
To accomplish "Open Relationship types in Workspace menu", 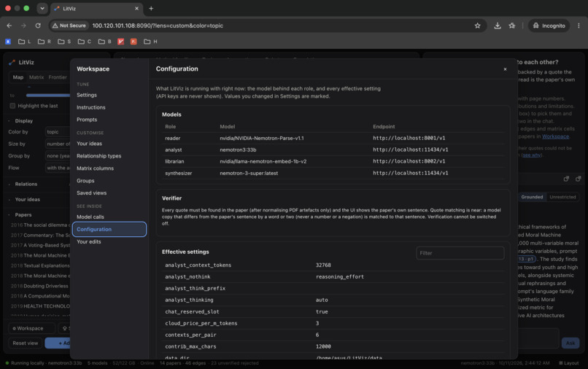I will pyautogui.click(x=98, y=156).
